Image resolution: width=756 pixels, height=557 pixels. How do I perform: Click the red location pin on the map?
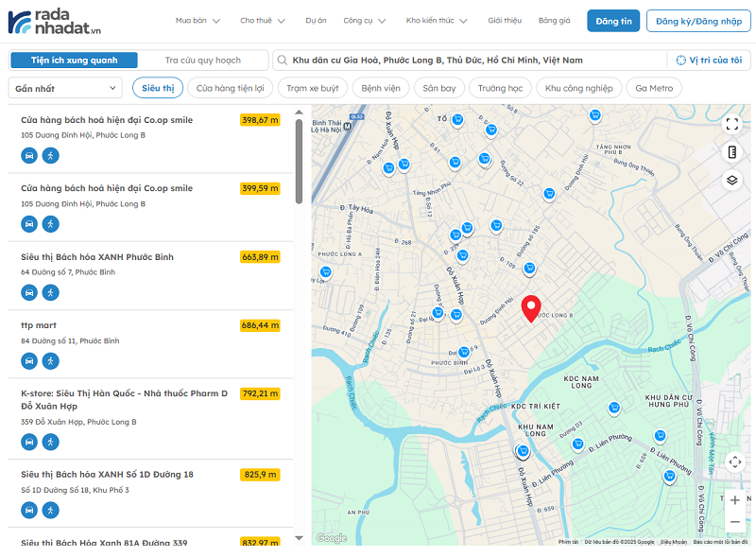(531, 308)
